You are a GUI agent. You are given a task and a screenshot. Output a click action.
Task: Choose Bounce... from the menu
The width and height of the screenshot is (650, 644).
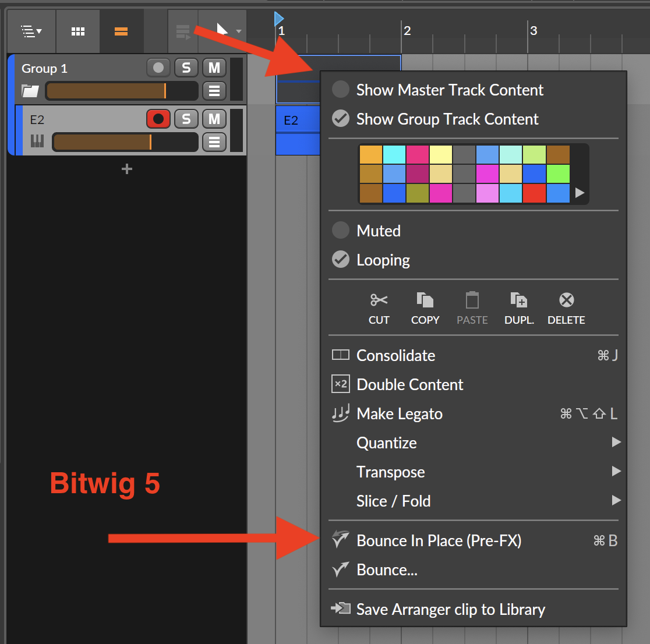click(x=474, y=570)
